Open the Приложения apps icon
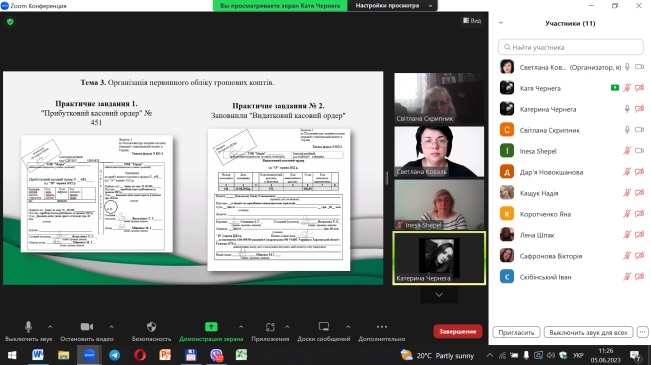 pos(270,327)
